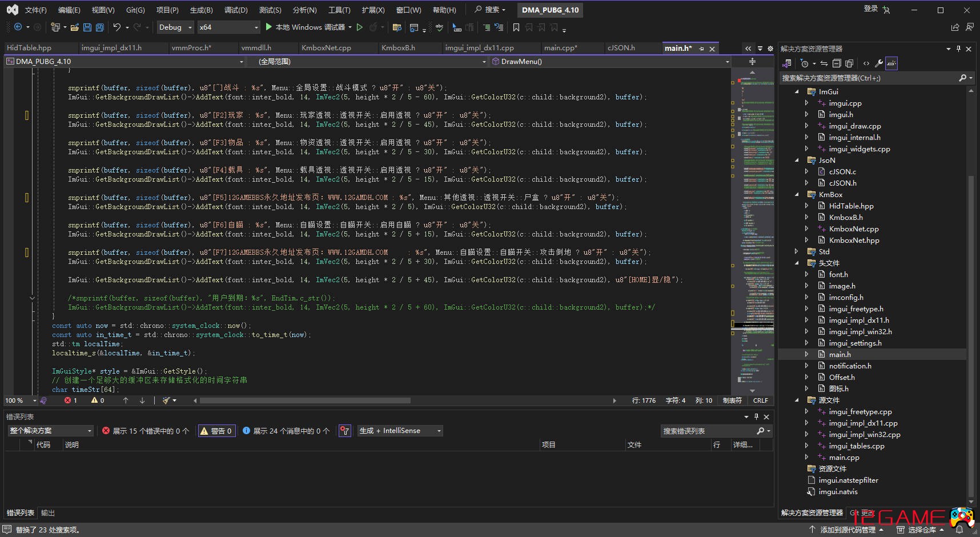980x537 pixels.
Task: Click the find in files folder icon
Action: coord(397,27)
